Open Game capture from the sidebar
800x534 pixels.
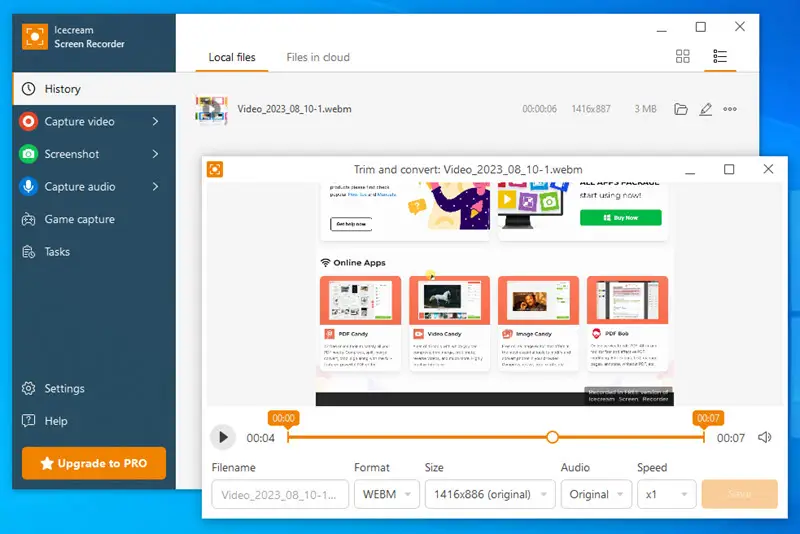coord(79,219)
